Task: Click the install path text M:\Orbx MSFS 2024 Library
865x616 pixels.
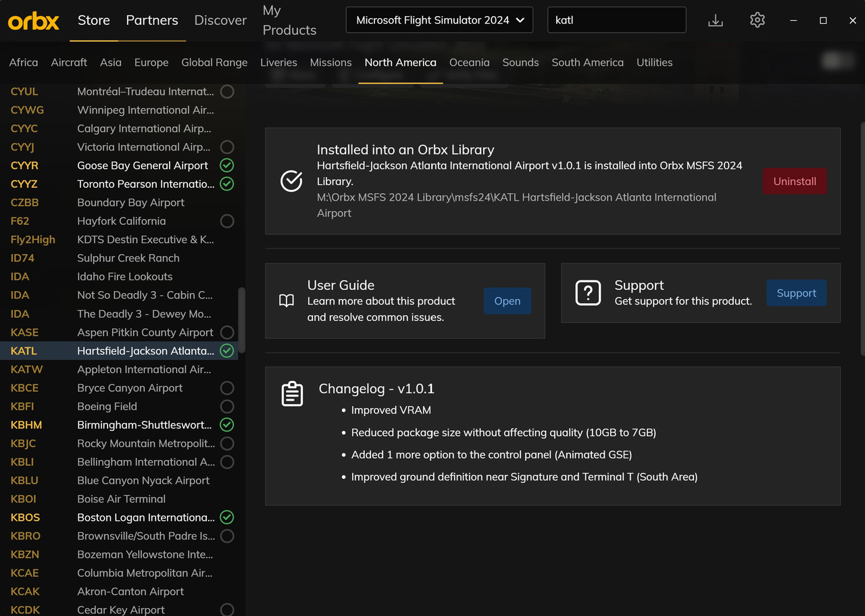Action: click(517, 205)
